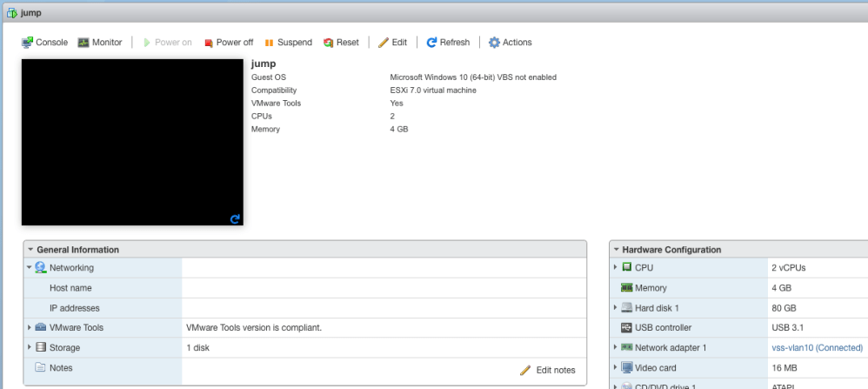Open the Console toolbar button
This screenshot has width=868, height=389.
[x=44, y=42]
